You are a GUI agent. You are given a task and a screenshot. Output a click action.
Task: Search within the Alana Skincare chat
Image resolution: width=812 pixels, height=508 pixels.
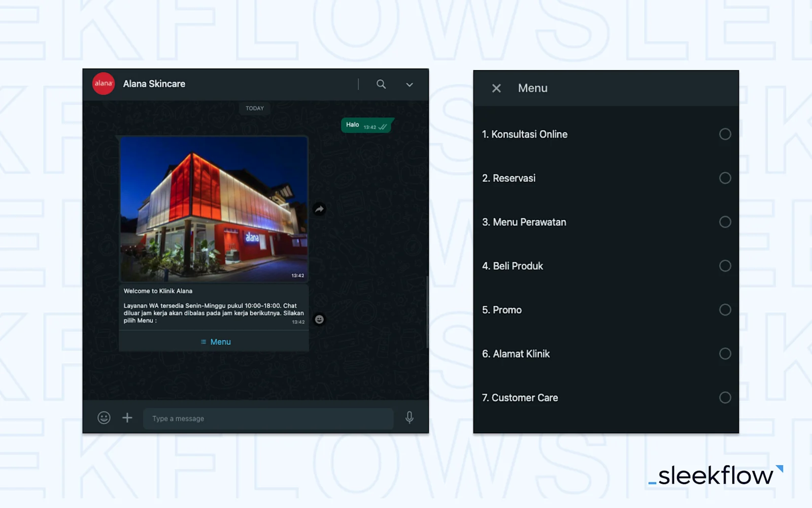pyautogui.click(x=381, y=84)
